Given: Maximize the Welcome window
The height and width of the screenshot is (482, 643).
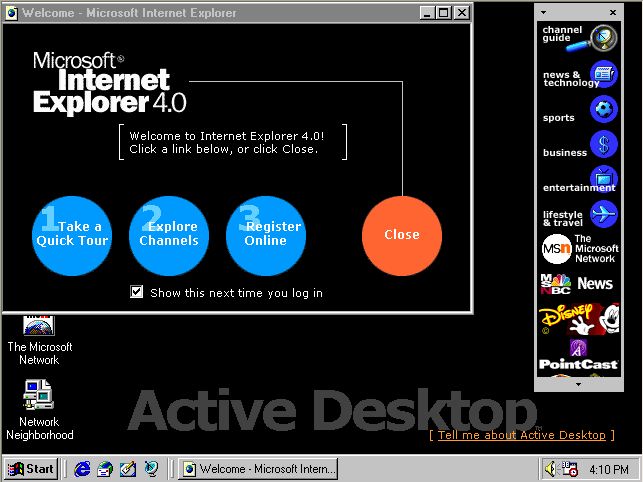Looking at the screenshot, I should [x=443, y=13].
